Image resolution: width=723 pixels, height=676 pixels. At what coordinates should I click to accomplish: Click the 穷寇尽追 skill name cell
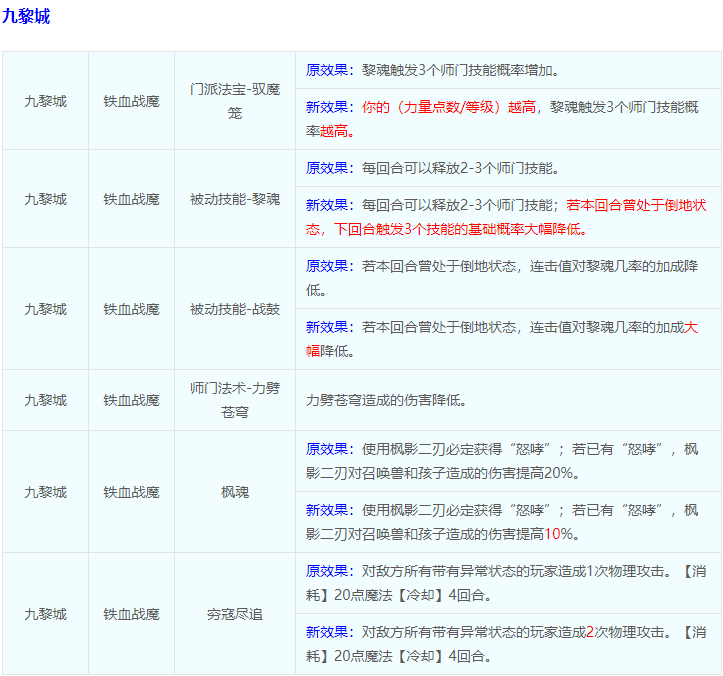click(x=235, y=614)
